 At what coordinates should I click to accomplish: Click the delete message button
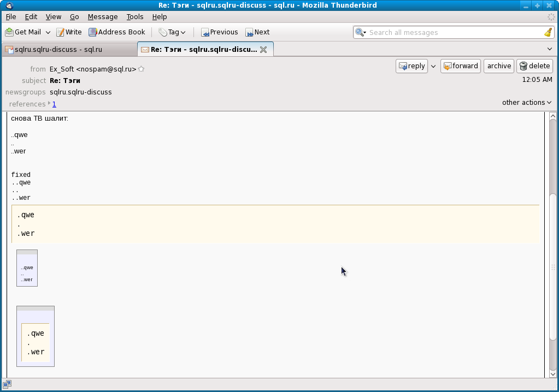pos(534,66)
